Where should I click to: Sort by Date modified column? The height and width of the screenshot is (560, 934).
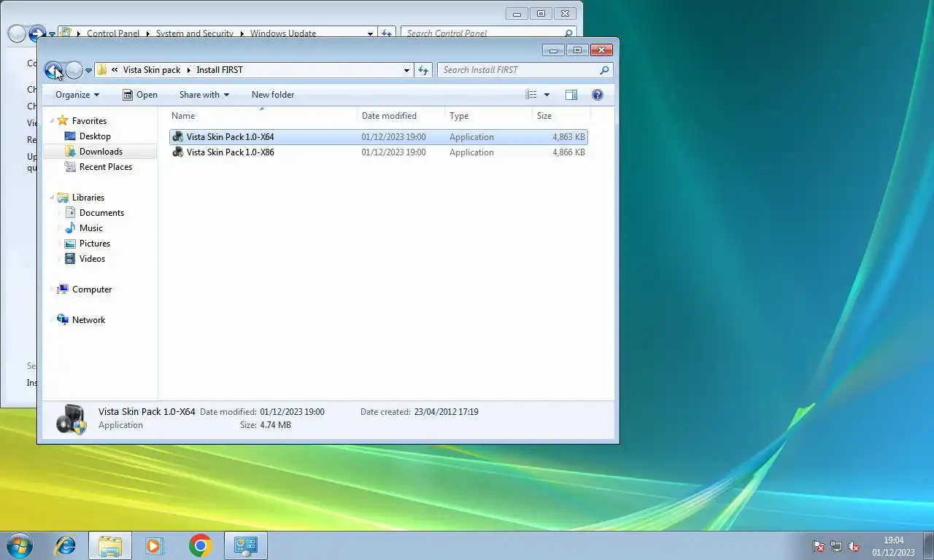tap(401, 116)
